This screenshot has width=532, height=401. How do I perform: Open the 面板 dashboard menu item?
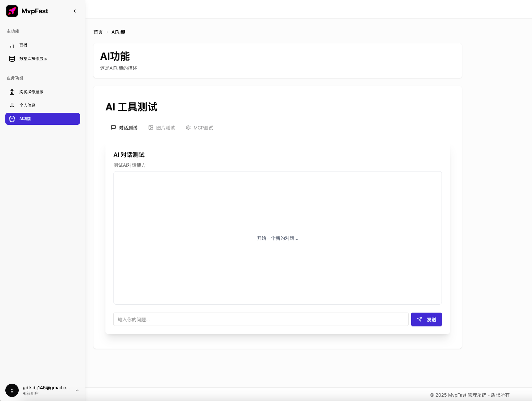23,45
